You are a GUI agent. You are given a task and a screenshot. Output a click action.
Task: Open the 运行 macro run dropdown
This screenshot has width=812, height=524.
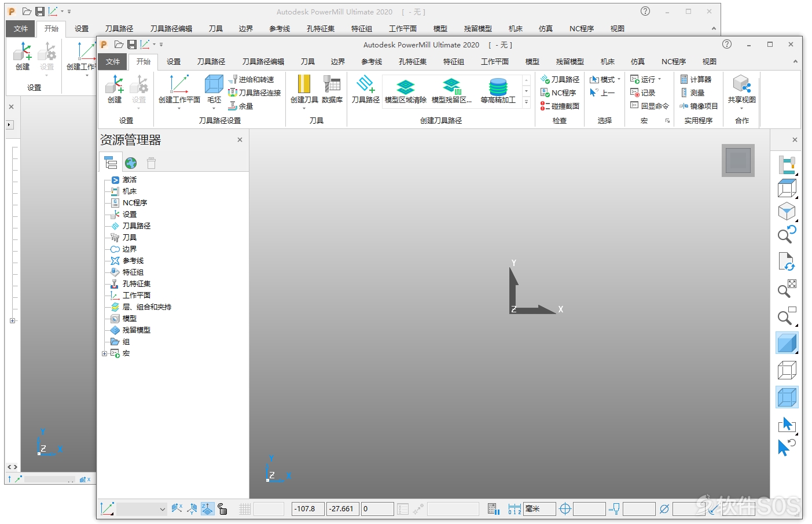645,79
